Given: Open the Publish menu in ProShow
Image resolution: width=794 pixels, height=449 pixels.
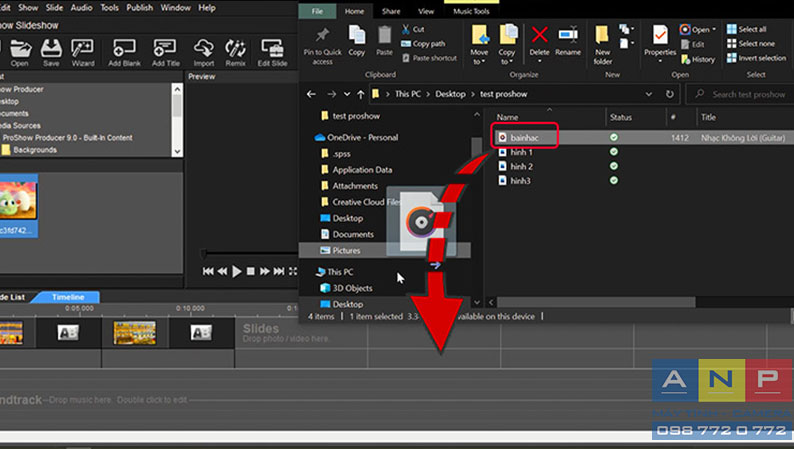Looking at the screenshot, I should pos(139,8).
